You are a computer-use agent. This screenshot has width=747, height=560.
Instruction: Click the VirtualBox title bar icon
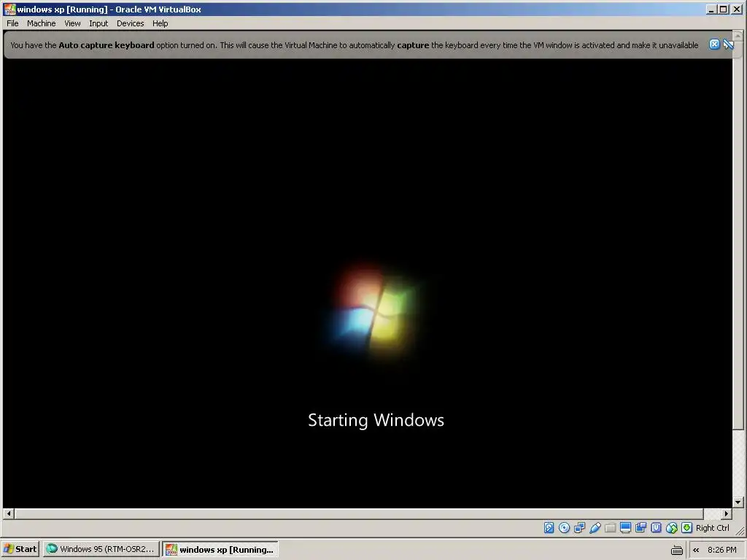pyautogui.click(x=9, y=9)
